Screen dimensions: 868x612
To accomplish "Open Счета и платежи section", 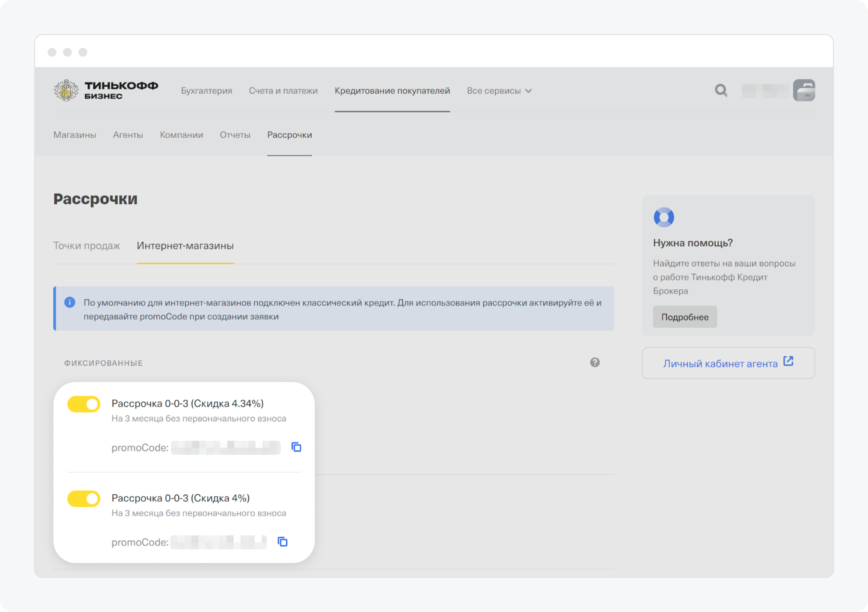I will click(283, 91).
